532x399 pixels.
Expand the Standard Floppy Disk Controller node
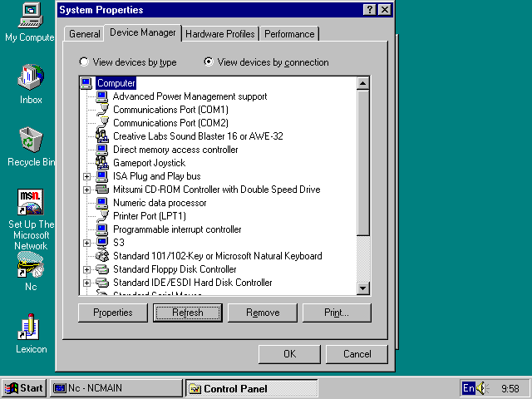87,269
